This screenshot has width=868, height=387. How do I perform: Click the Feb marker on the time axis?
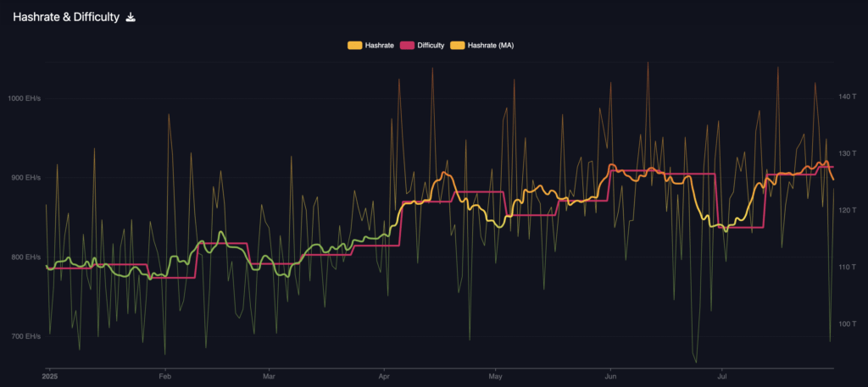click(x=164, y=375)
